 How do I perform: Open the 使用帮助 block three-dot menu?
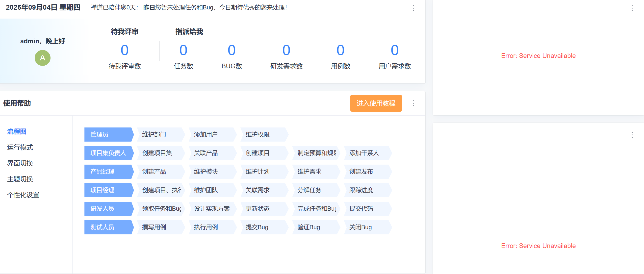(x=413, y=103)
